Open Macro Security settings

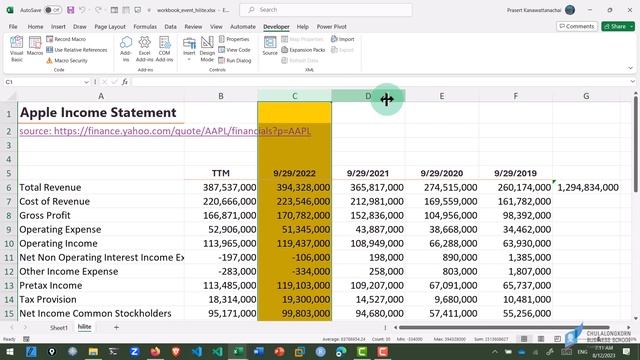(x=67, y=60)
